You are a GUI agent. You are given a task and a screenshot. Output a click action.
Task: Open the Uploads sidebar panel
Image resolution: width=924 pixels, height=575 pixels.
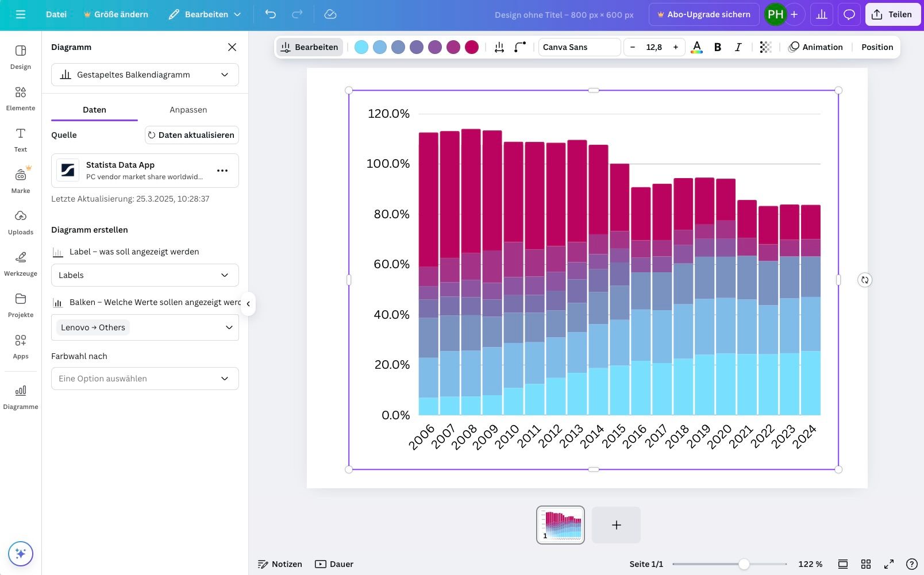[21, 222]
